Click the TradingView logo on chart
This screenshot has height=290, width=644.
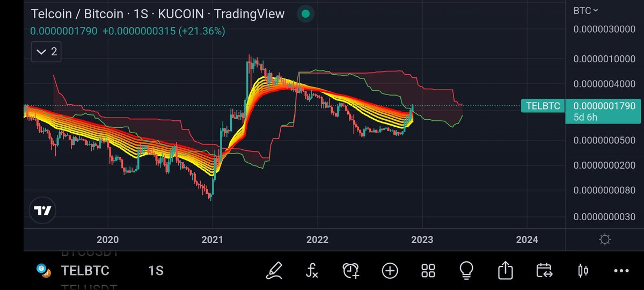coord(42,211)
